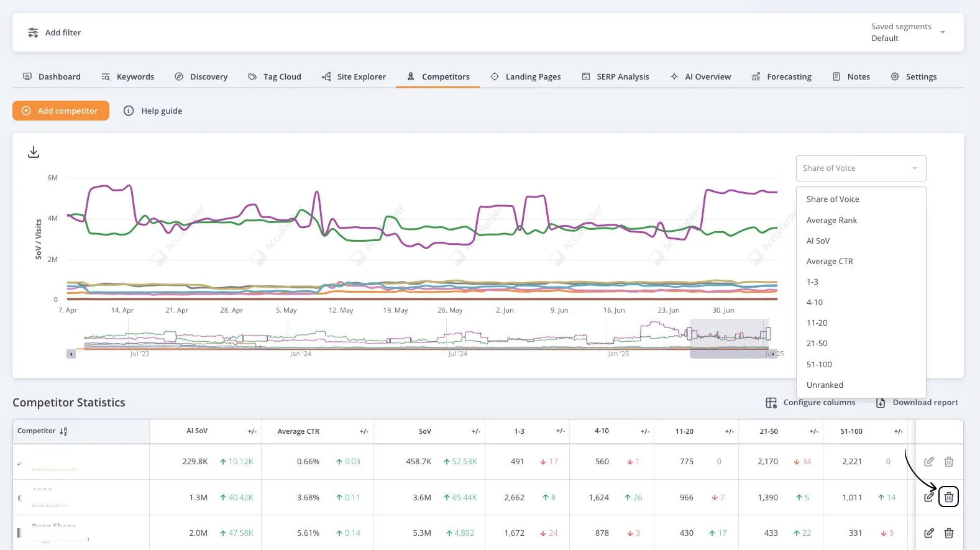Image resolution: width=980 pixels, height=550 pixels.
Task: Pick Unranked from the metric list
Action: tap(825, 385)
